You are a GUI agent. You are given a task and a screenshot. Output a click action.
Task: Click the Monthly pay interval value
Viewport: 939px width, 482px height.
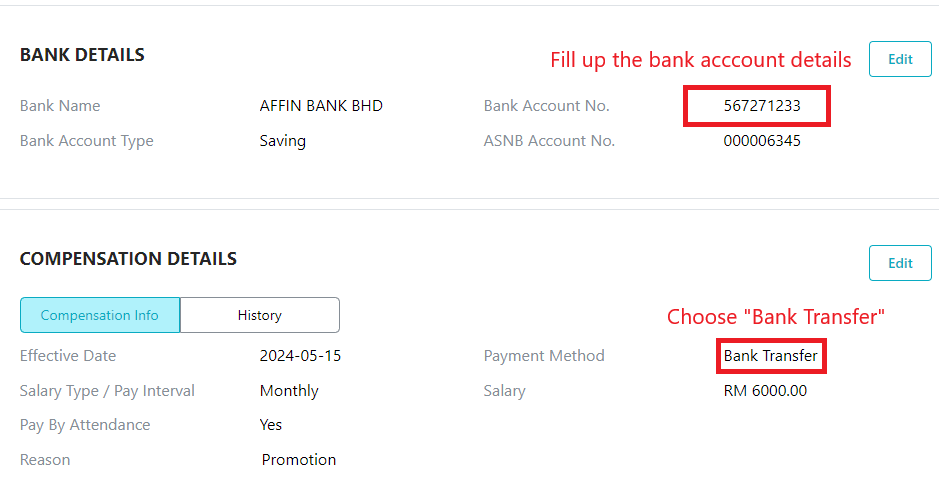pos(289,392)
